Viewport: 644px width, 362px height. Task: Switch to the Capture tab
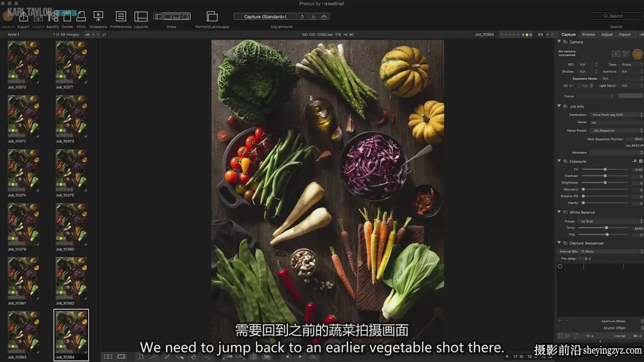pos(569,35)
